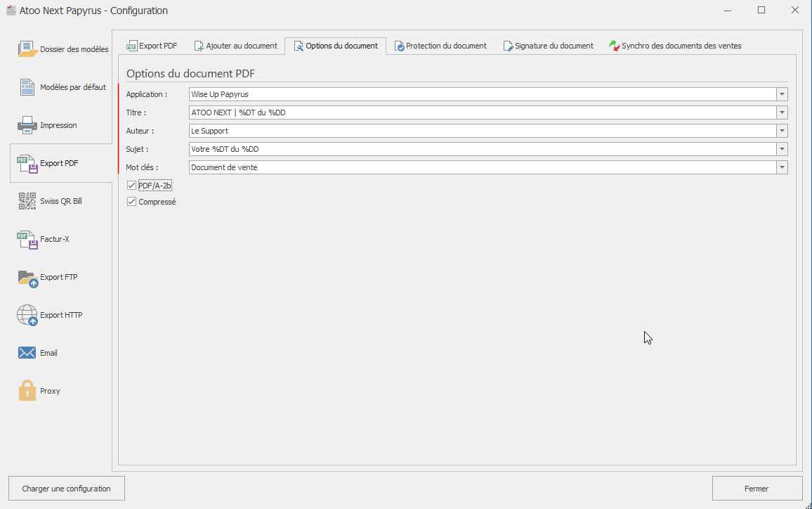Select the Proxy padlock icon
This screenshot has height=509, width=812.
tap(27, 391)
